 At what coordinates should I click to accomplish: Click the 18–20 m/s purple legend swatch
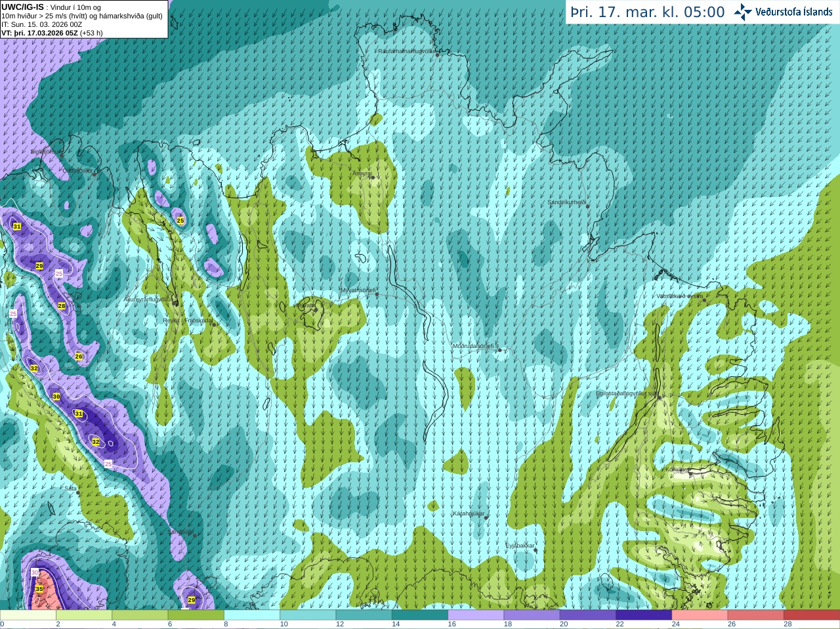532,615
